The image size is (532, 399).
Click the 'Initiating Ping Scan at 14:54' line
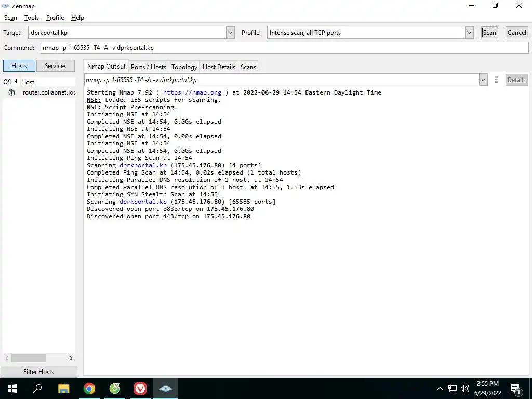pos(139,158)
